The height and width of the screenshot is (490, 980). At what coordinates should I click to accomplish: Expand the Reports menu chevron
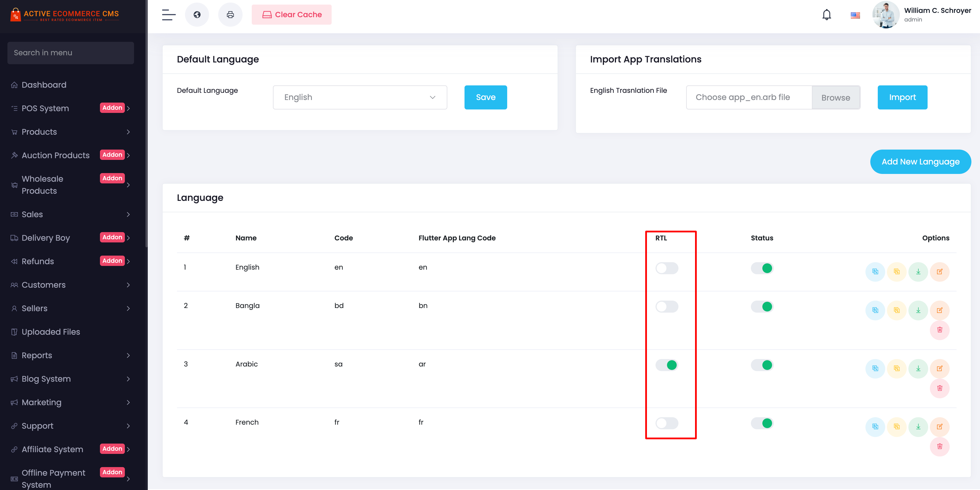pyautogui.click(x=128, y=355)
